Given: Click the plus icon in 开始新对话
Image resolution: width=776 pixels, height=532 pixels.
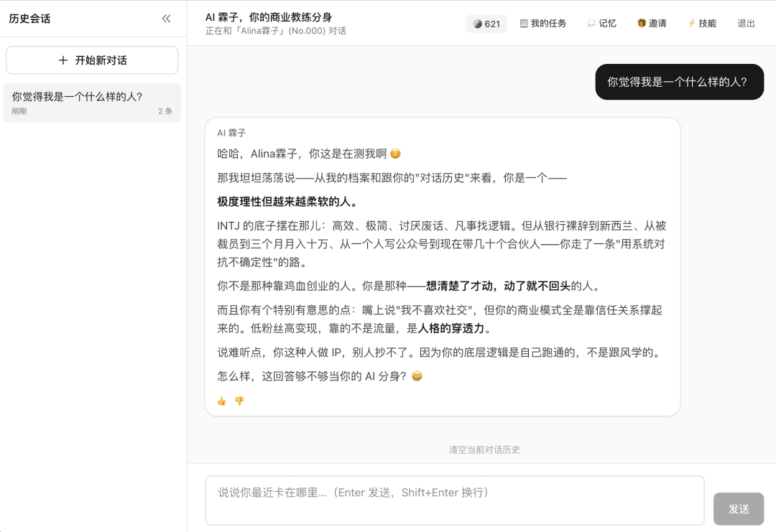Looking at the screenshot, I should pyautogui.click(x=63, y=60).
